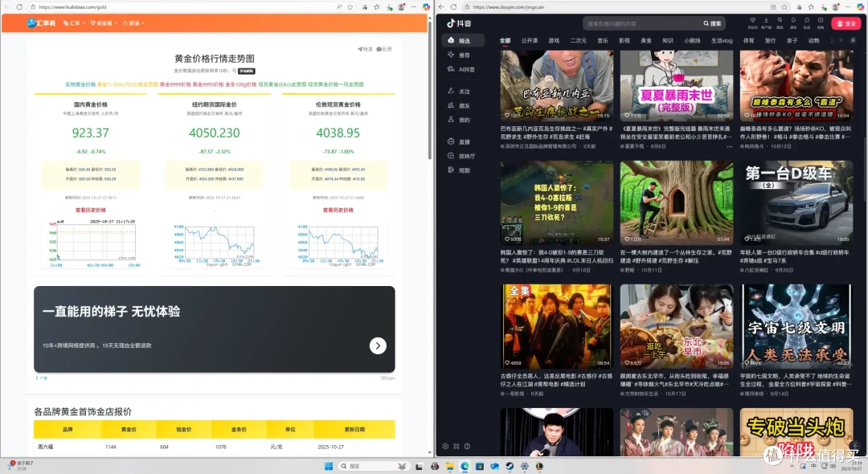The height and width of the screenshot is (474, 868).
Task: Expand the 贵金属 dropdown in the orange navbar
Action: point(104,23)
